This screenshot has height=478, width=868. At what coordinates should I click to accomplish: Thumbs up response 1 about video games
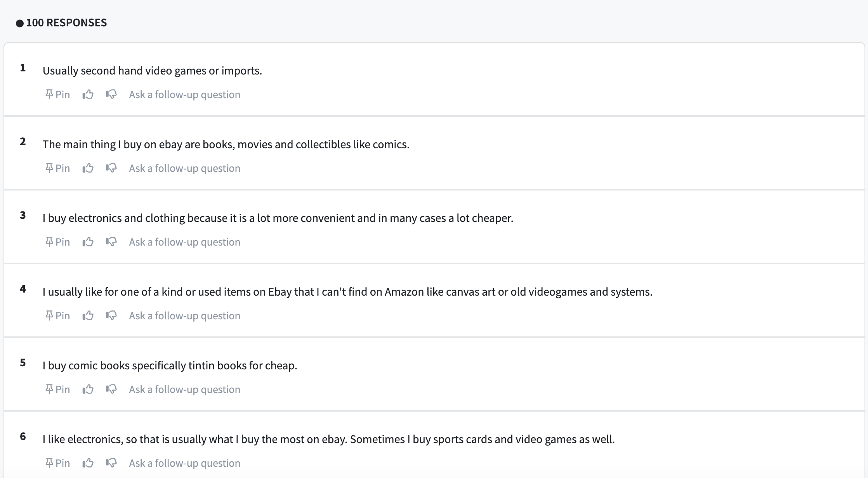pyautogui.click(x=88, y=94)
